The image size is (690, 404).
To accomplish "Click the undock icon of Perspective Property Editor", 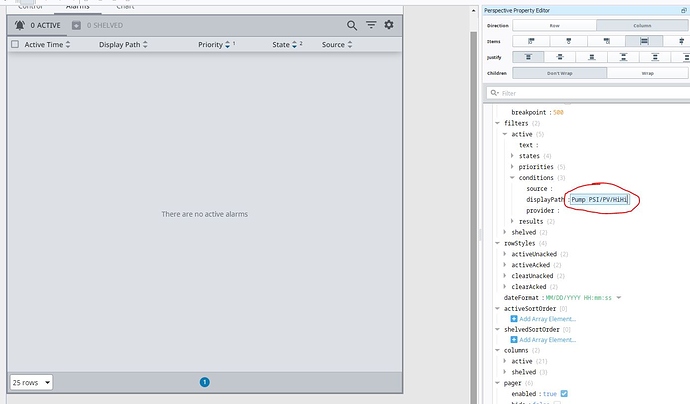I will tap(684, 11).
